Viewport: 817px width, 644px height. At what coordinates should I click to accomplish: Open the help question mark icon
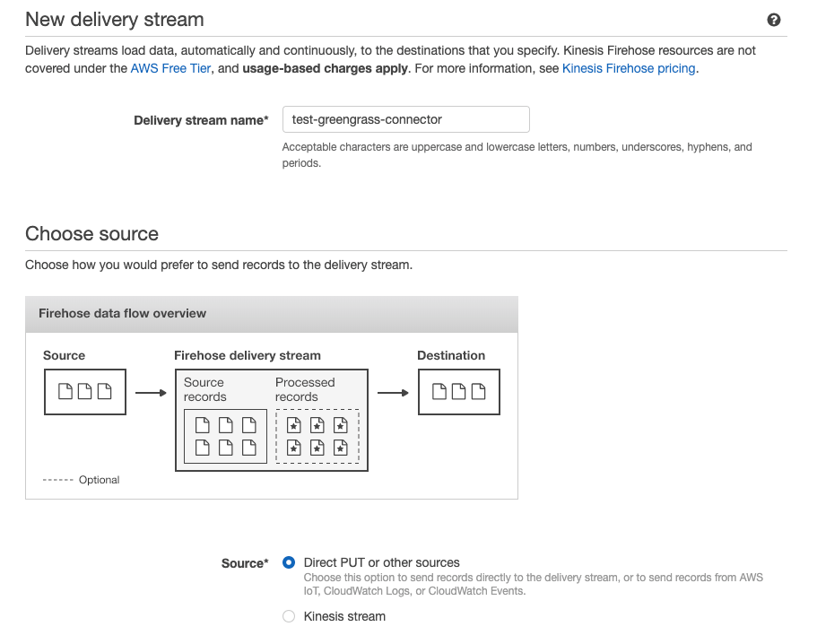(774, 20)
